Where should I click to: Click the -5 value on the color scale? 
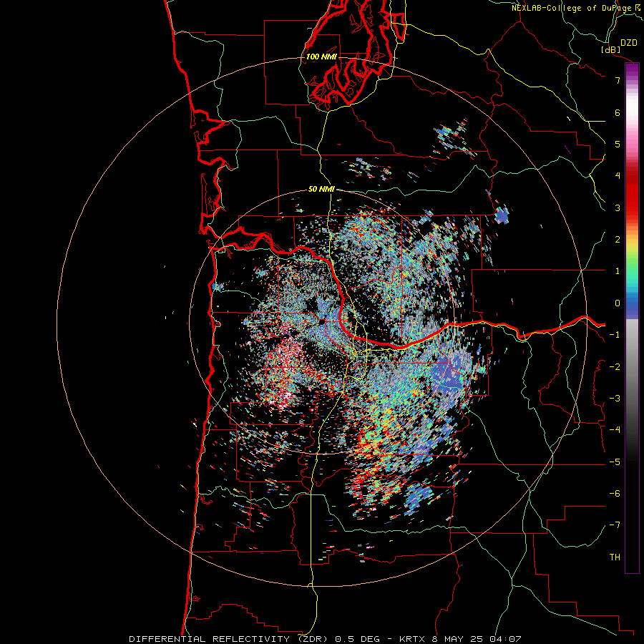click(615, 462)
